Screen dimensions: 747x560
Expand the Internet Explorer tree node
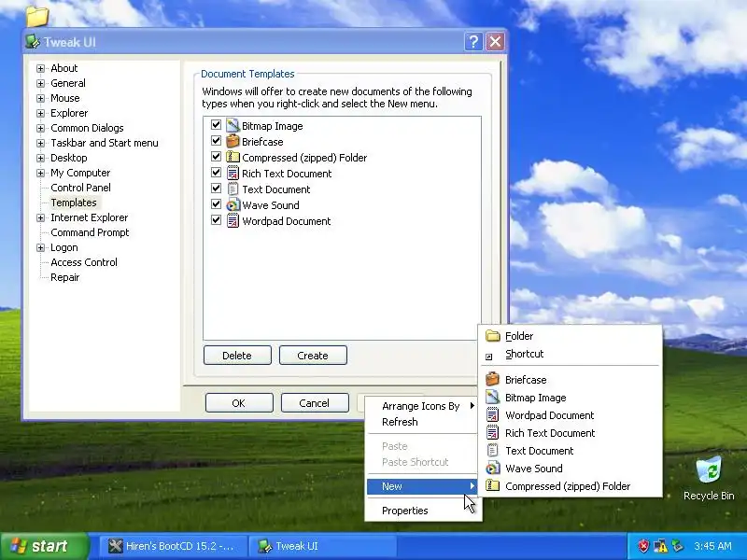pyautogui.click(x=40, y=218)
